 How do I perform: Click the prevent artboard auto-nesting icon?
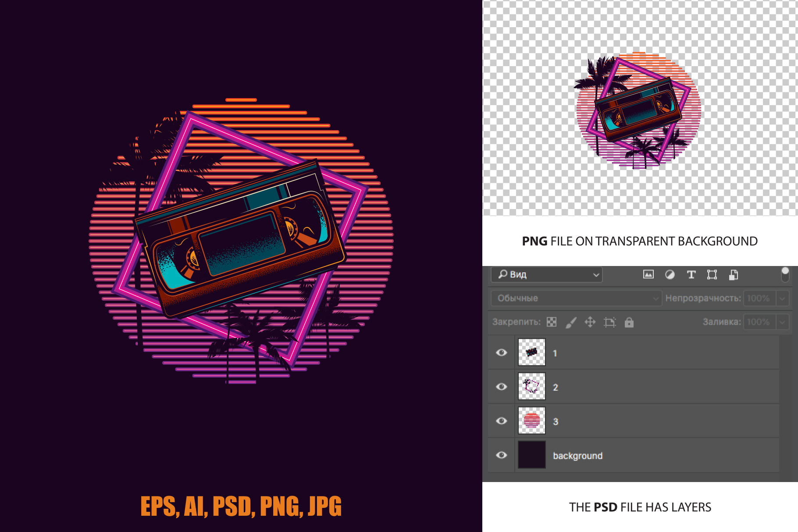coord(609,322)
